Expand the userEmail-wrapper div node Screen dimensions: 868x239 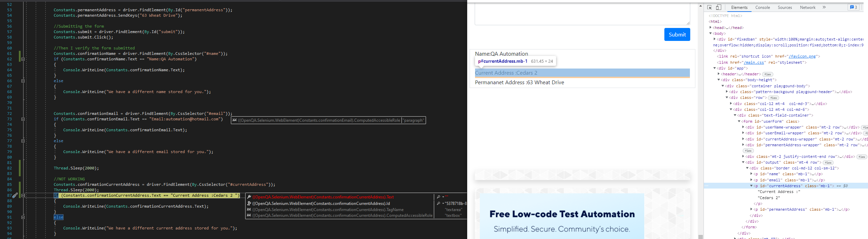[743, 133]
